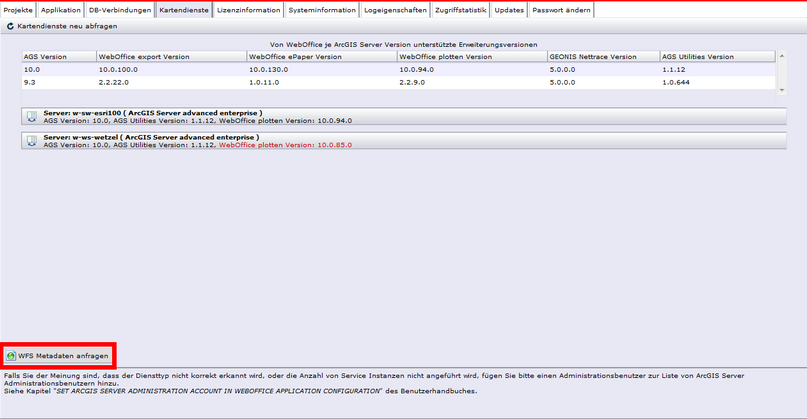807x419 pixels.
Task: Expand the Server: w-sw-esri100 panel
Action: [x=404, y=116]
